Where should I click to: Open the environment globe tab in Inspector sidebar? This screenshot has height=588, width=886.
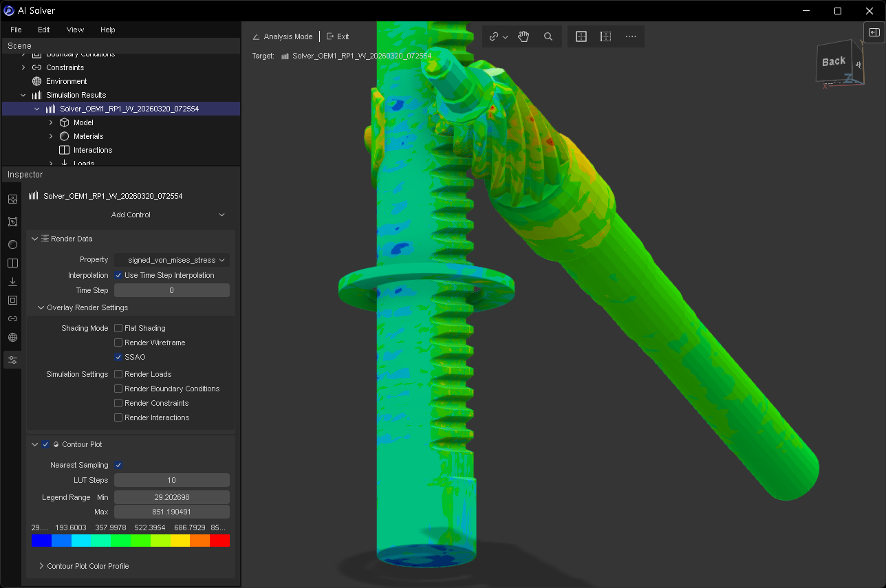tap(12, 337)
